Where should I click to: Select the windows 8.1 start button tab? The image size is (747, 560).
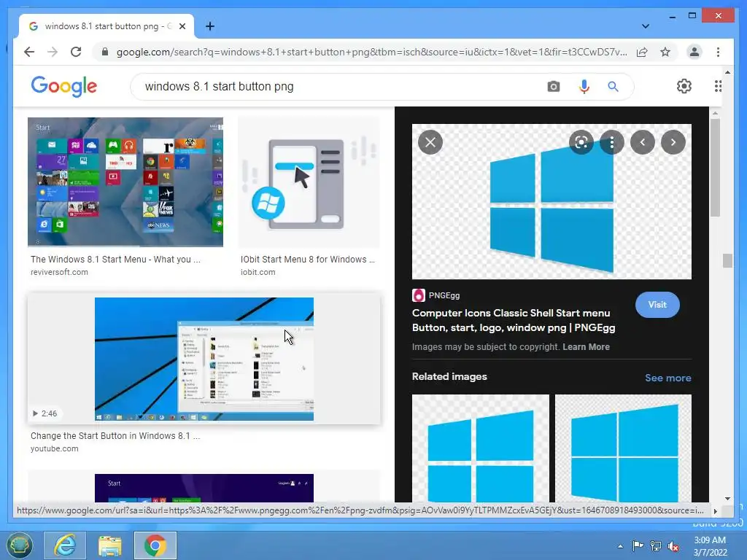(x=107, y=26)
